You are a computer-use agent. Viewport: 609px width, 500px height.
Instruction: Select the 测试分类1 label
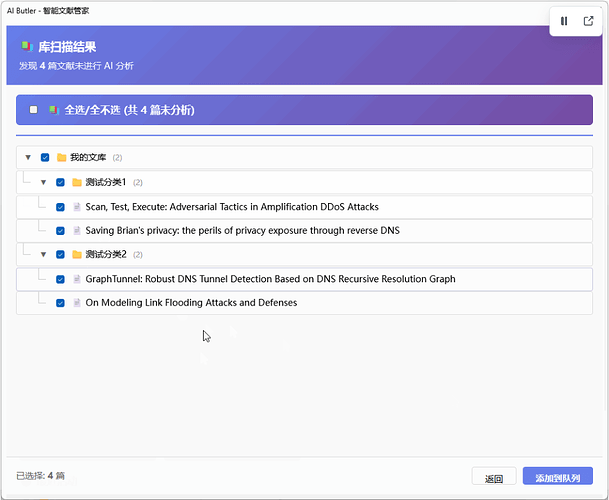pos(106,182)
